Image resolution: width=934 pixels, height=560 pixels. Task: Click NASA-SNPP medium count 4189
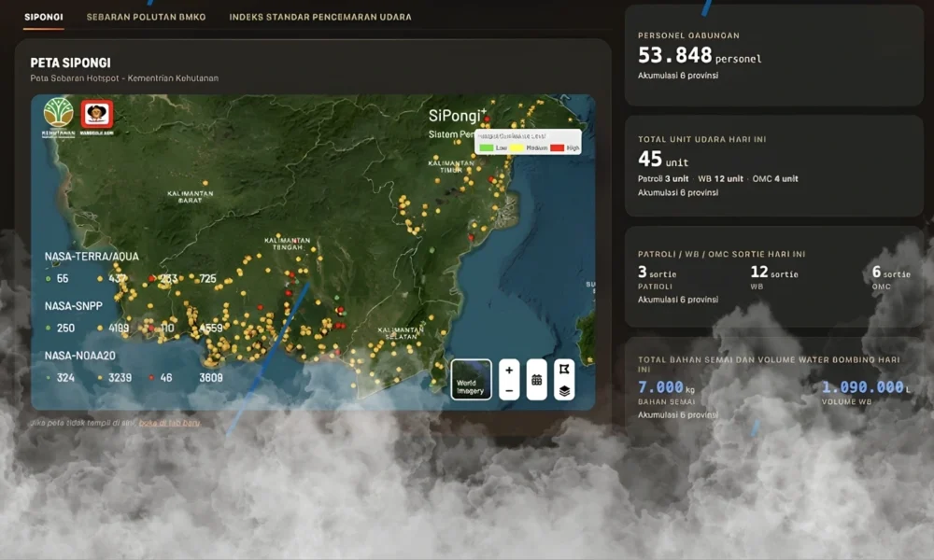[119, 328]
